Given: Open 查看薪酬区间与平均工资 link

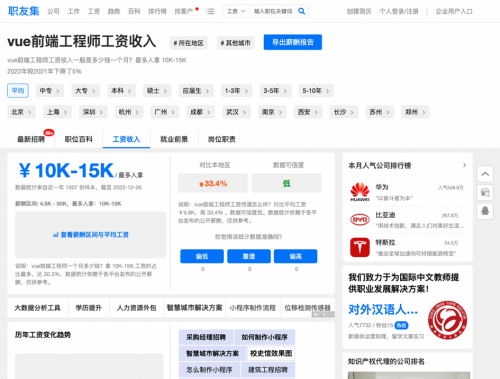Looking at the screenshot, I should [91, 235].
